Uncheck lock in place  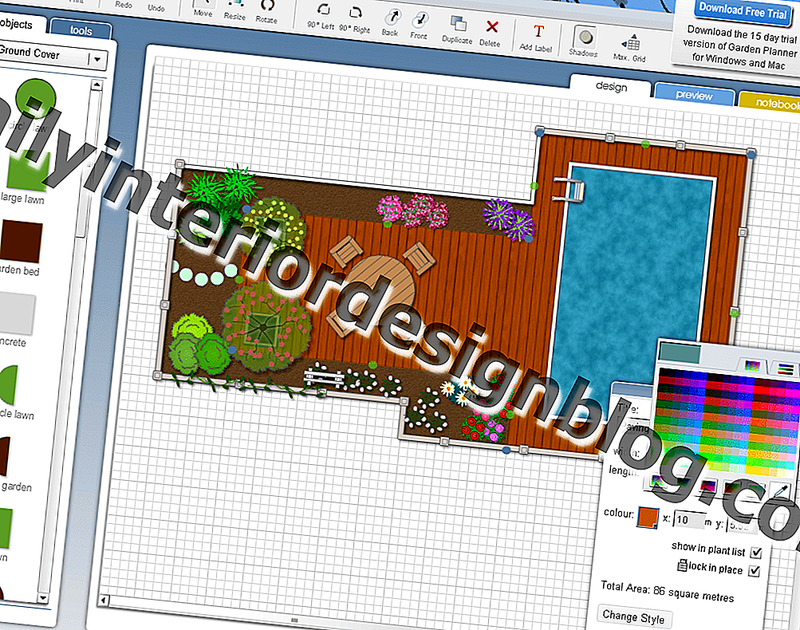754,570
